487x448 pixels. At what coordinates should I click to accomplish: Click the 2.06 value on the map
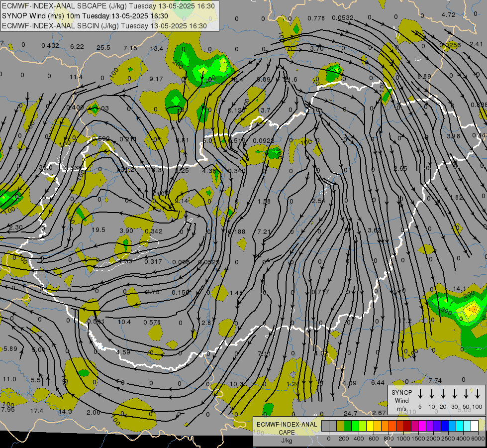tap(93, 412)
